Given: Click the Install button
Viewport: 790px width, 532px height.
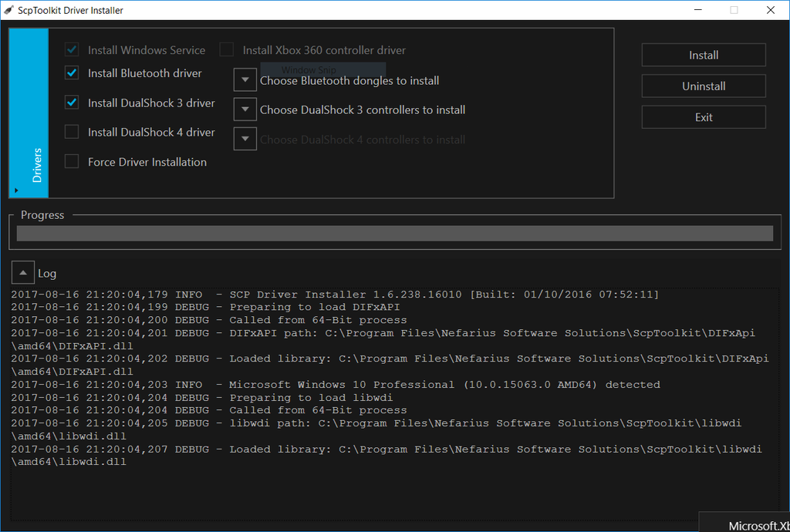Looking at the screenshot, I should point(704,56).
